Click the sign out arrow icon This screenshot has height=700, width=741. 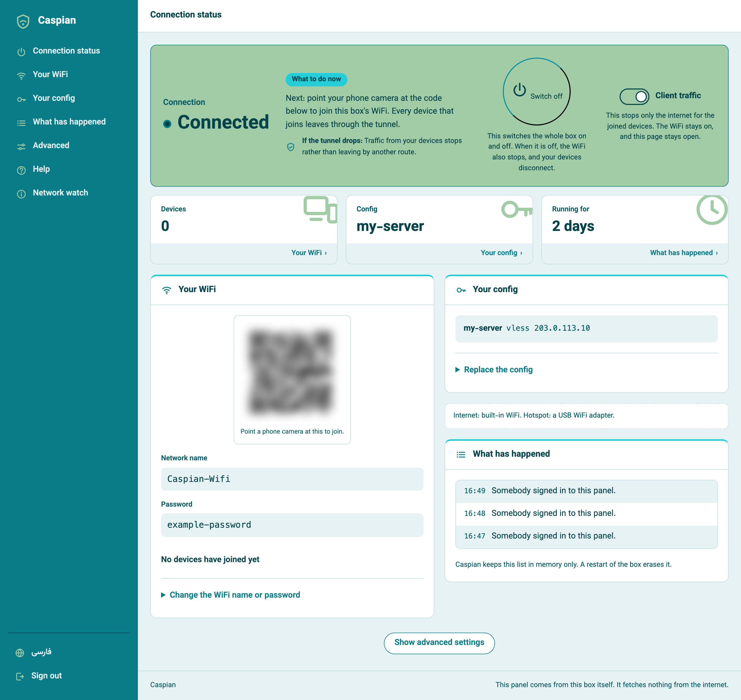click(20, 677)
